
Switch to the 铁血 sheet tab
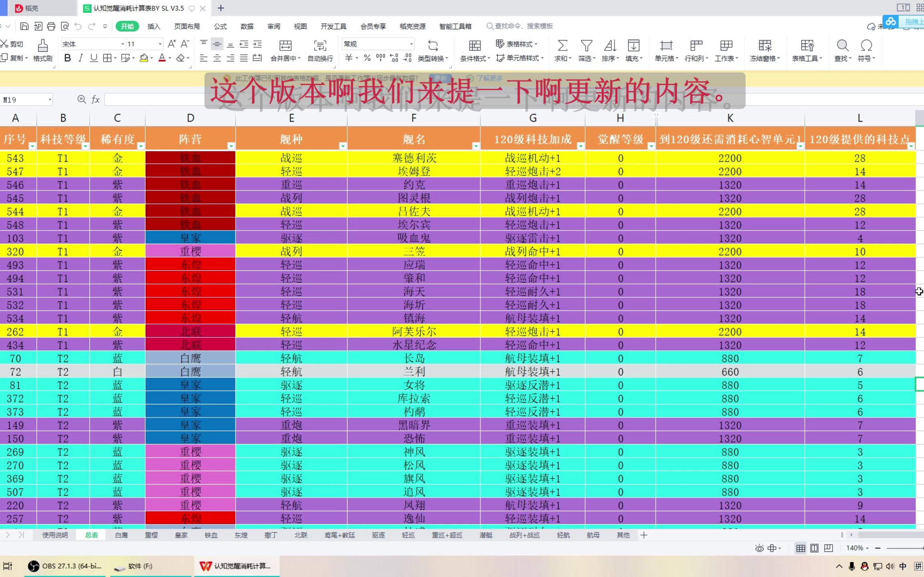coord(211,535)
